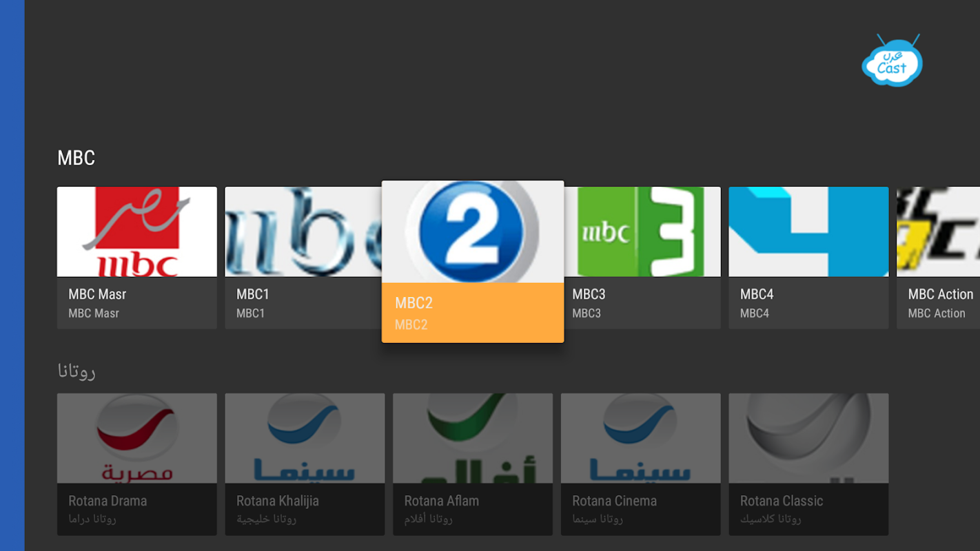Select the blue MBC4 channel logo
This screenshot has height=551, width=980.
(808, 231)
